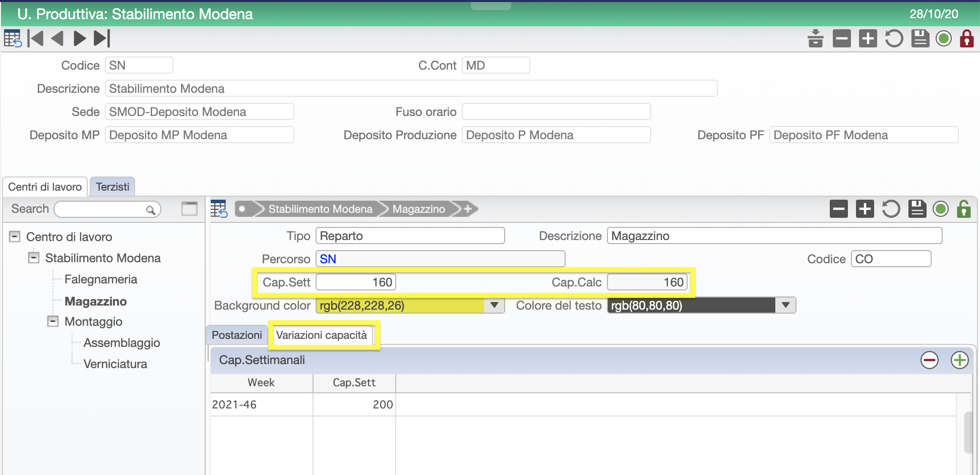Click the empty Fuso orario field
Viewport: 980px width, 475px height.
[x=557, y=112]
